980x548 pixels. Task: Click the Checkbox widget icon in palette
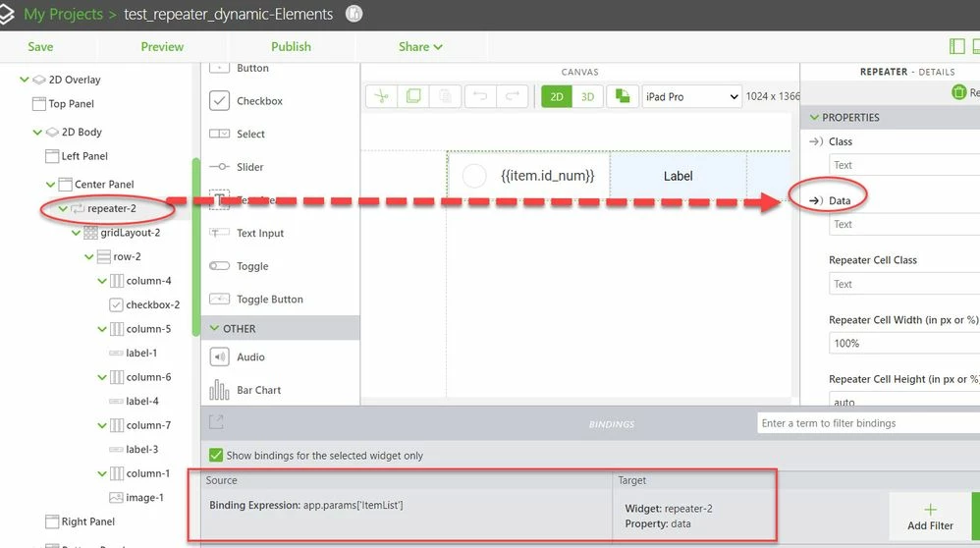pos(219,100)
